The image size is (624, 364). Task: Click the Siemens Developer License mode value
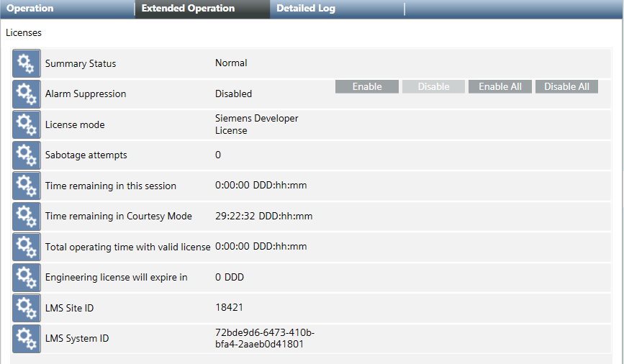tap(256, 124)
